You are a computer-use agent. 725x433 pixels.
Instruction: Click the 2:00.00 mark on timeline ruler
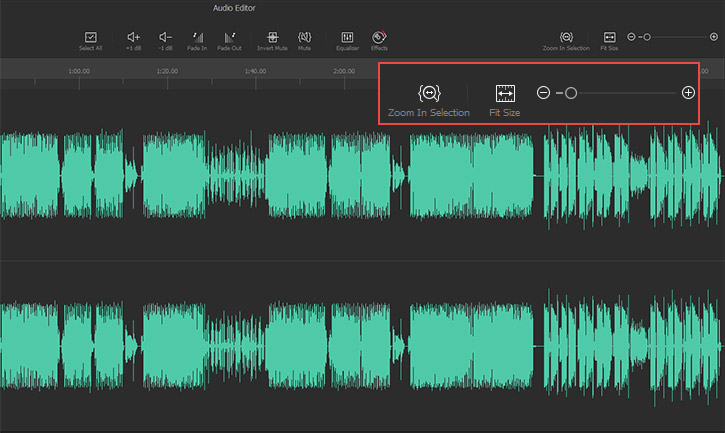coord(344,72)
